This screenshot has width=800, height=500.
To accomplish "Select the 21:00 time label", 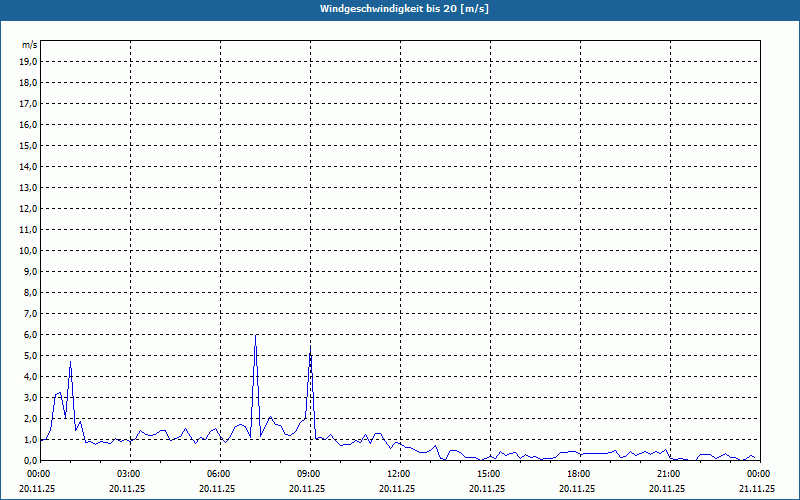I will (668, 474).
